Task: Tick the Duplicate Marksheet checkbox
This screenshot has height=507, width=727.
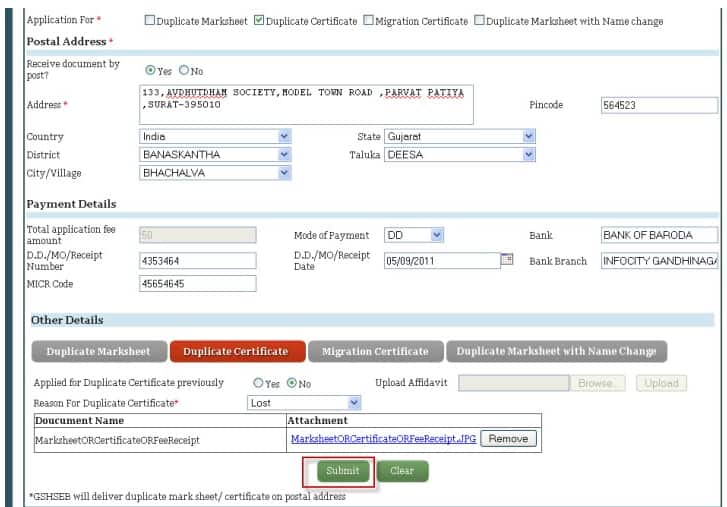Action: [149, 20]
